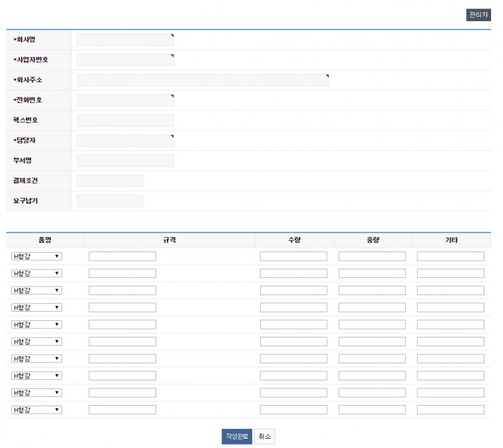
Task: Select the 부서명 input field
Action: click(125, 161)
